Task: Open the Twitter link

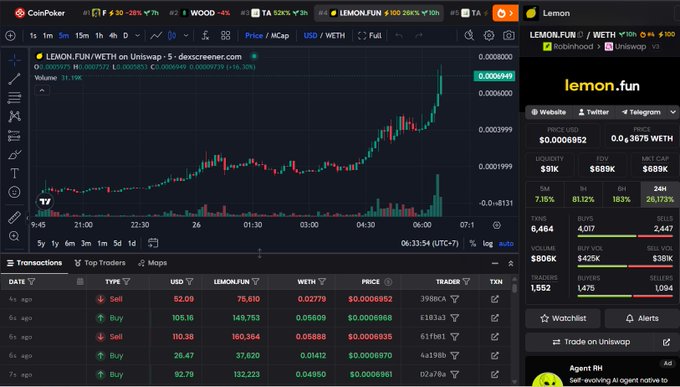Action: pos(593,112)
